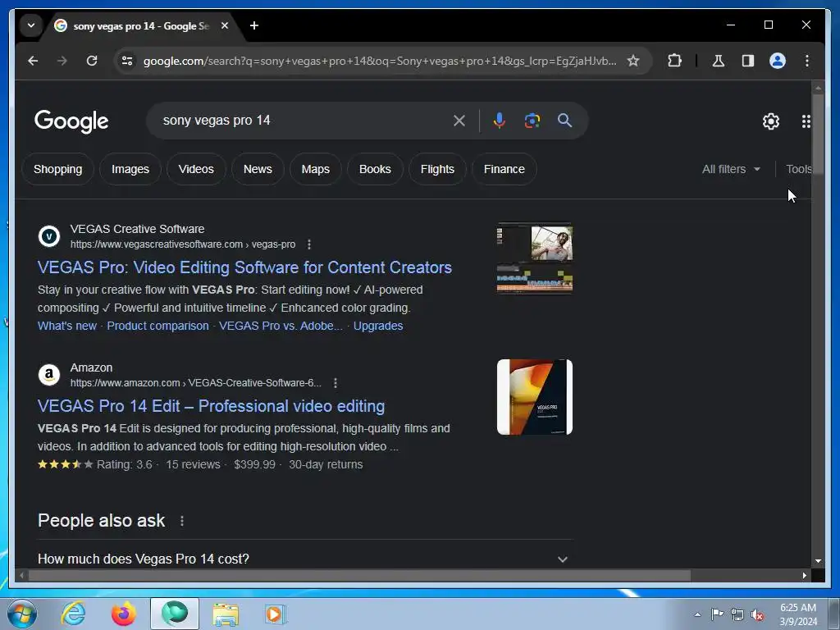Open the tab search dropdown arrow
The width and height of the screenshot is (840, 630).
[31, 25]
